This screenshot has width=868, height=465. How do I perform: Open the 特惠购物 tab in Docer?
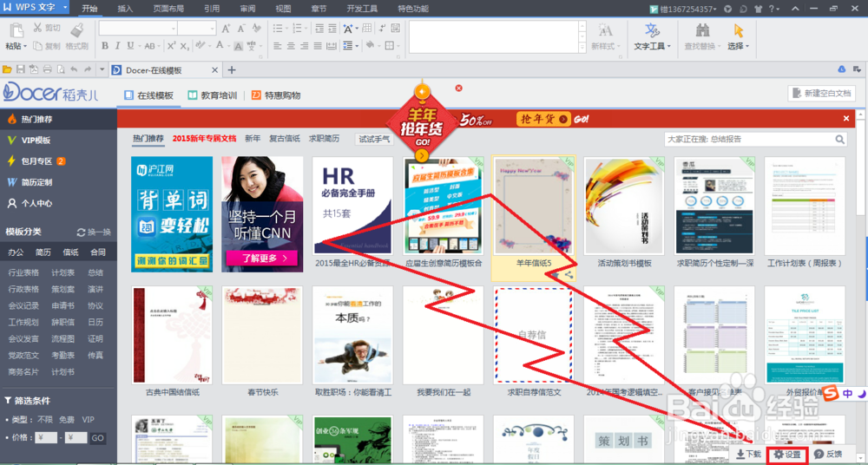click(276, 95)
